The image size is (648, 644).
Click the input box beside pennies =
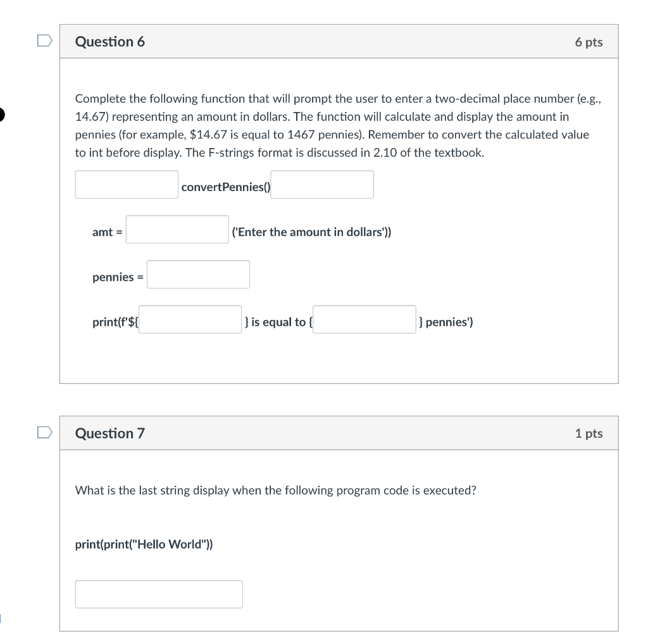pos(197,274)
